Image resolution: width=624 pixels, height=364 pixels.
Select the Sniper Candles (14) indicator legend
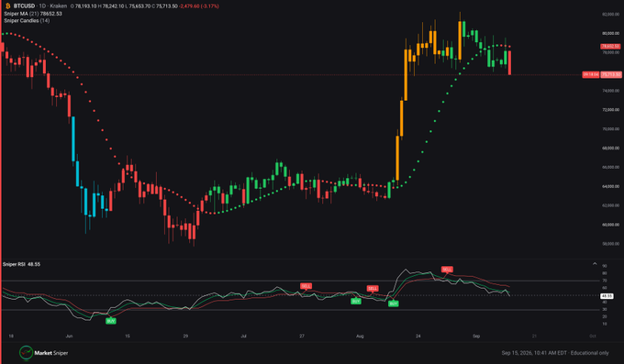click(27, 20)
